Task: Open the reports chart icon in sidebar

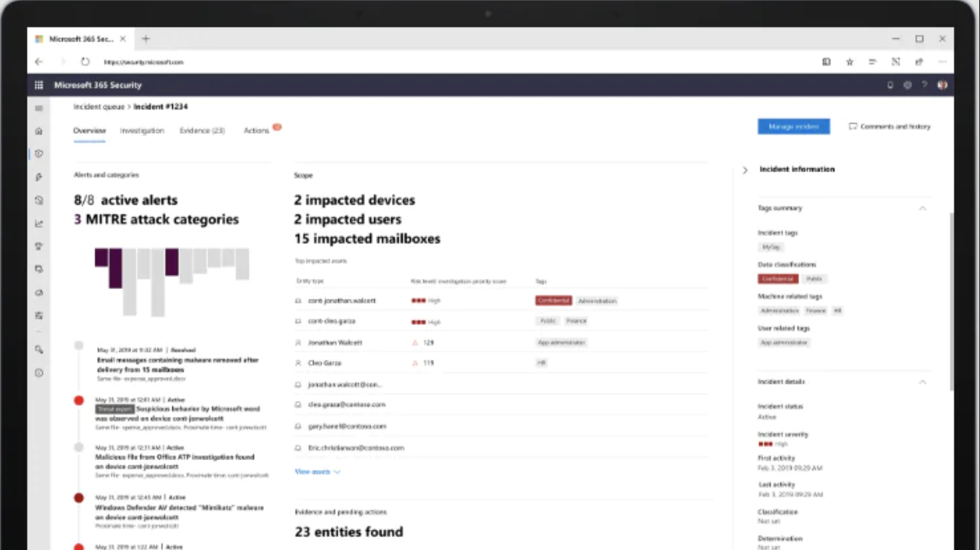Action: coord(39,223)
